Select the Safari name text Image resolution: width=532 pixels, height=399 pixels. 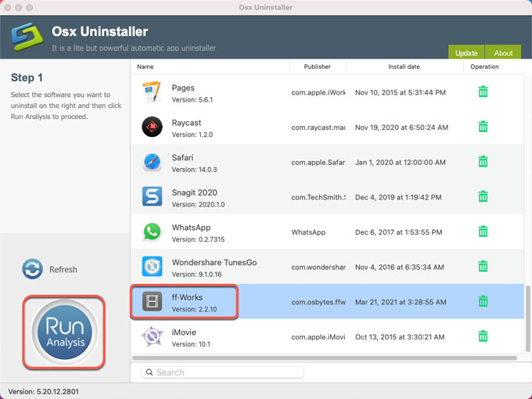coord(182,157)
